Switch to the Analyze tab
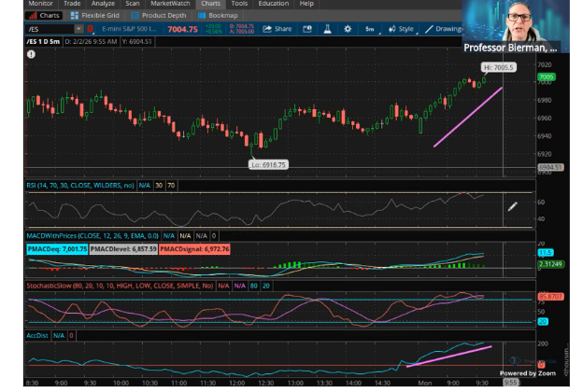This screenshot has height=392, width=583. point(103,4)
